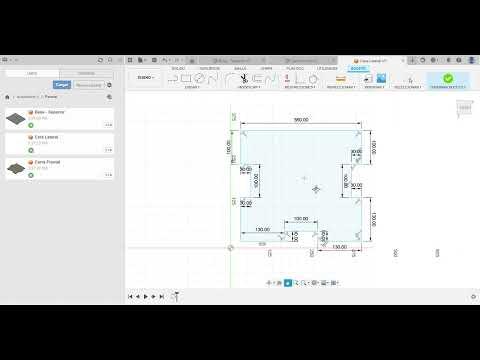Open the DISEÑO workspace dropdown

146,77
